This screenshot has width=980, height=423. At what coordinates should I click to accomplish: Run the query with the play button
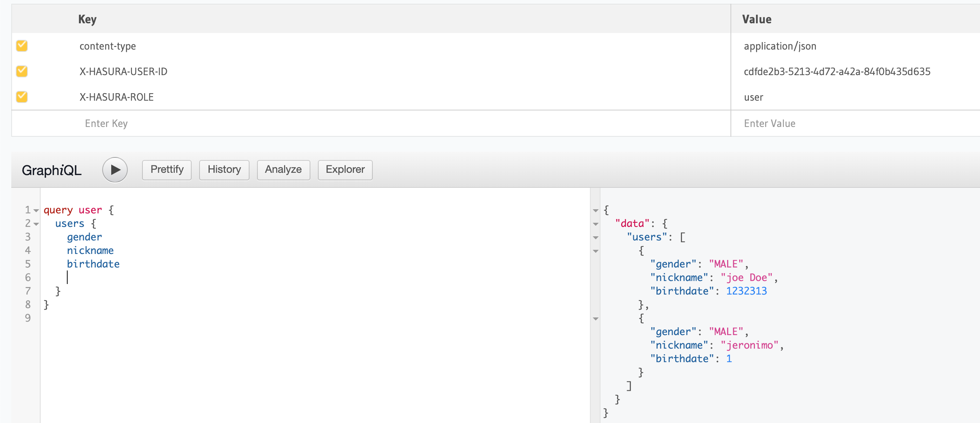[115, 170]
